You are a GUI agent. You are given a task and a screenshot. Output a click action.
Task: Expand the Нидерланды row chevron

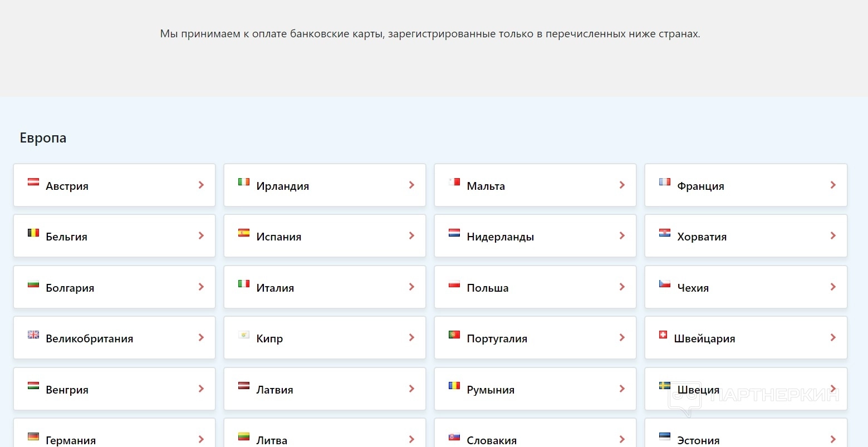click(x=622, y=236)
